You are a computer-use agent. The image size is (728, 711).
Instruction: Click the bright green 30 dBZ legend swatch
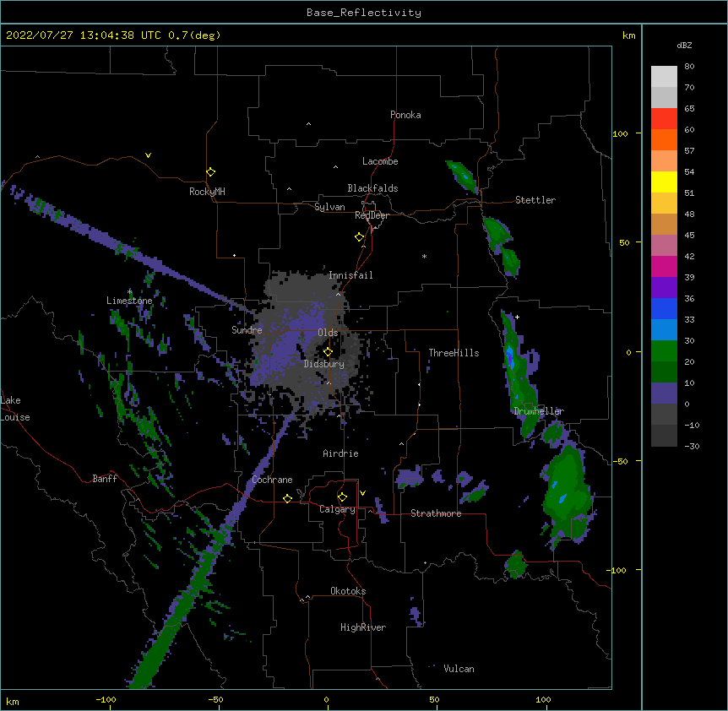click(x=664, y=351)
